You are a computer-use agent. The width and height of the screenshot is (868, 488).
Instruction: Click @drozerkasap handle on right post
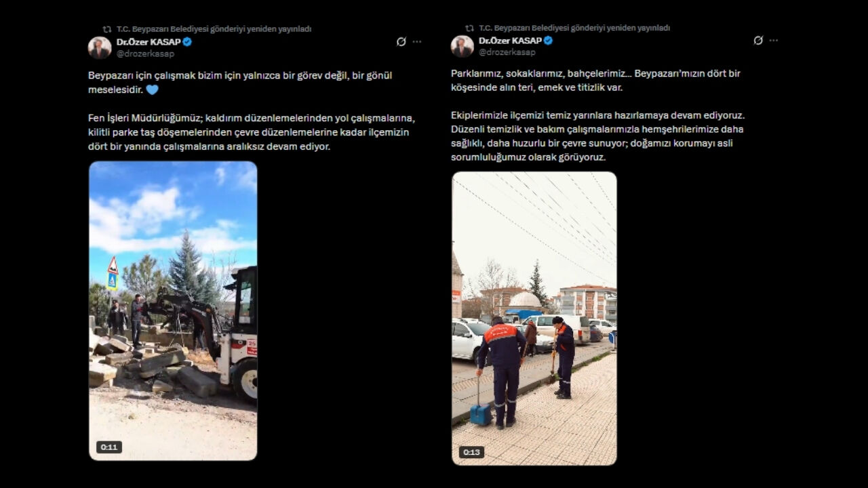(507, 52)
